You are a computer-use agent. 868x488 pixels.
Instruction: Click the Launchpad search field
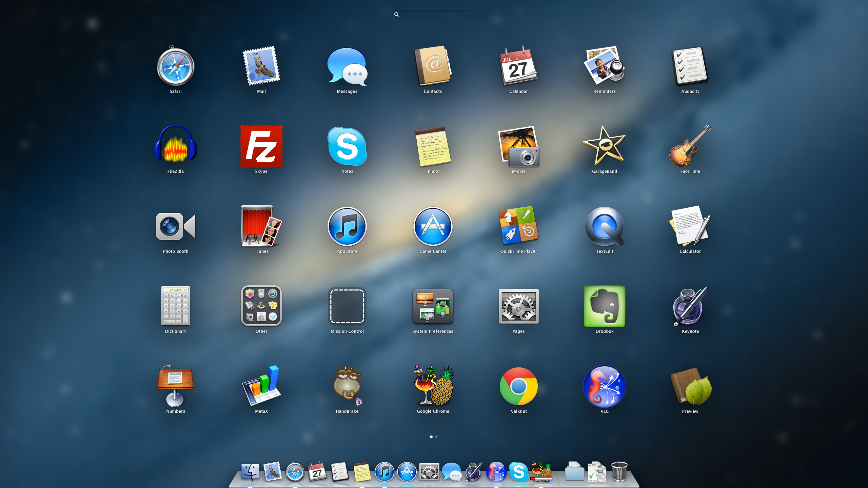coord(434,14)
